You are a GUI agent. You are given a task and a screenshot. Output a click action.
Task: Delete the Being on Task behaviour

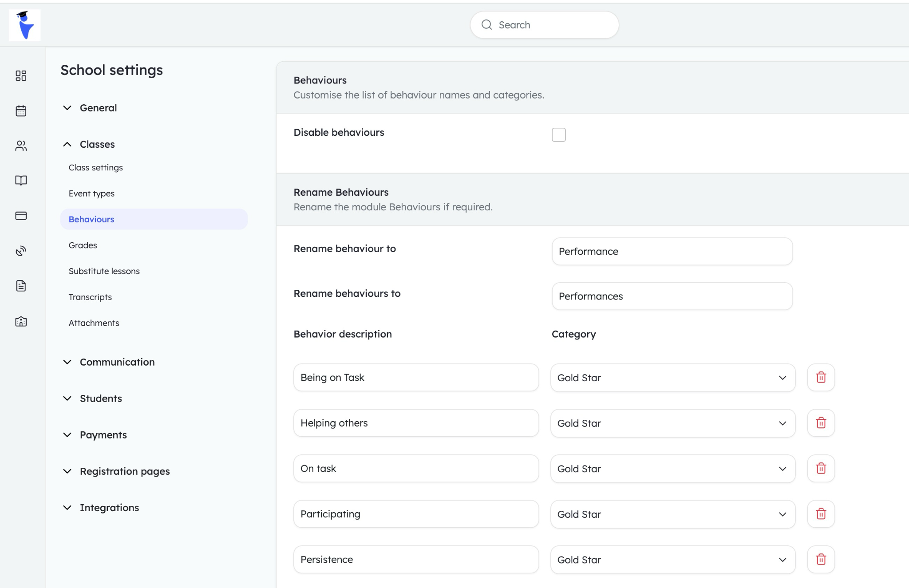point(821,378)
